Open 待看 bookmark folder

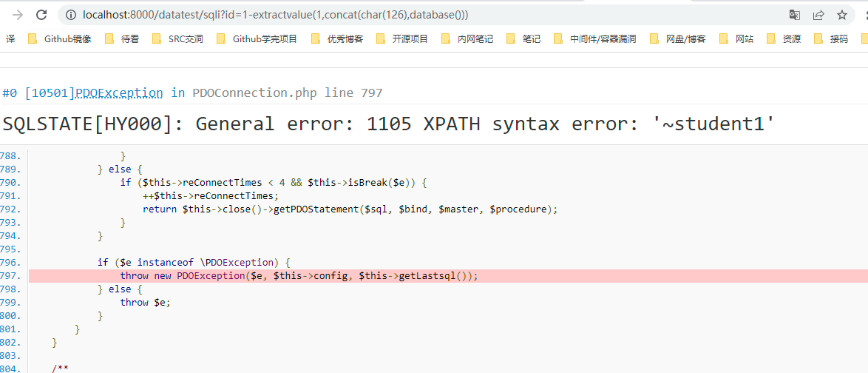pyautogui.click(x=122, y=38)
